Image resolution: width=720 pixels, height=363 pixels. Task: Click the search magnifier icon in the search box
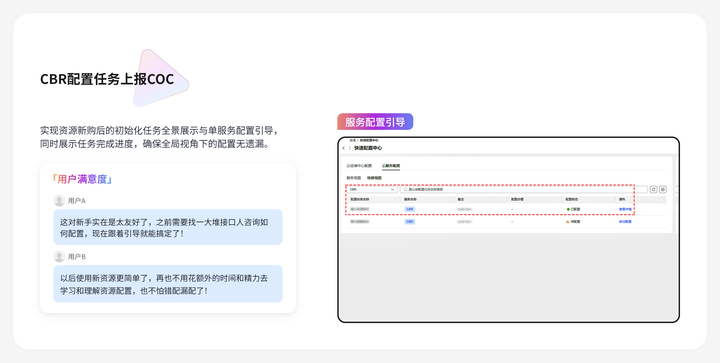405,189
